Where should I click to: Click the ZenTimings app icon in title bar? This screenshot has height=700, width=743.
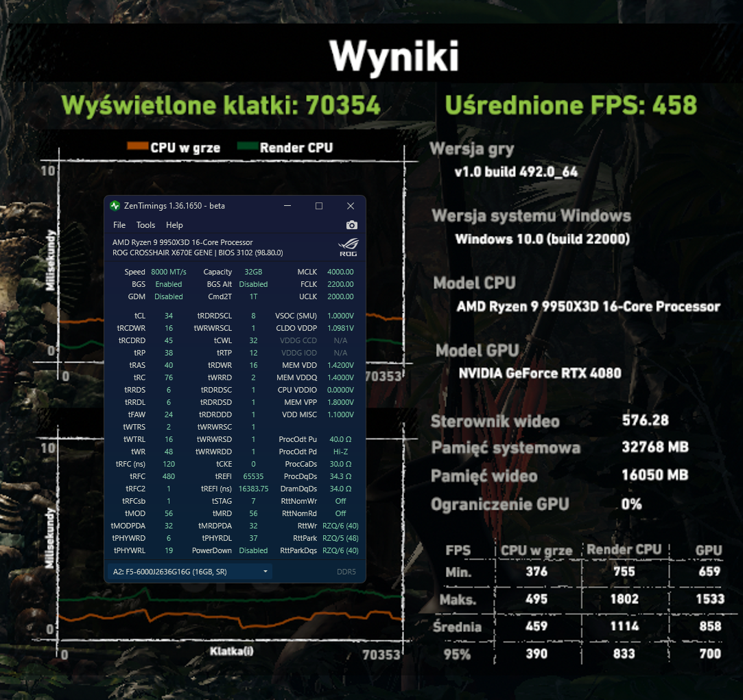[115, 206]
